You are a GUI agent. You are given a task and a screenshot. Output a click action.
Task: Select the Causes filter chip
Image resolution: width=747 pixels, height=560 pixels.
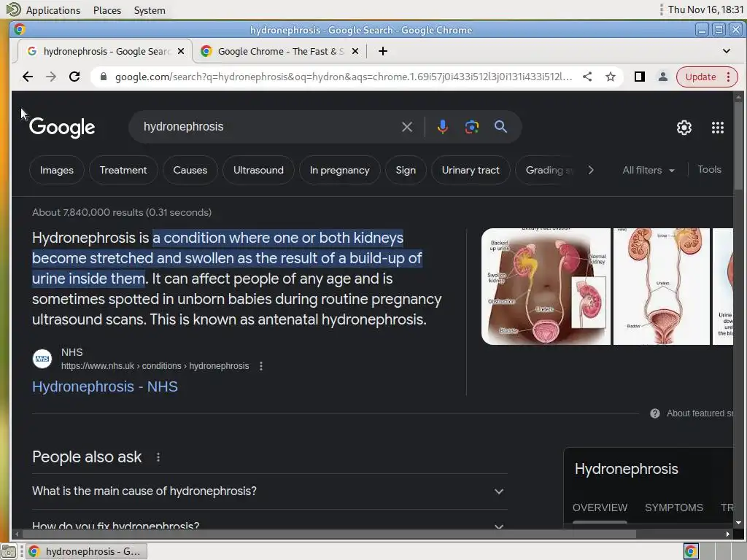(190, 170)
